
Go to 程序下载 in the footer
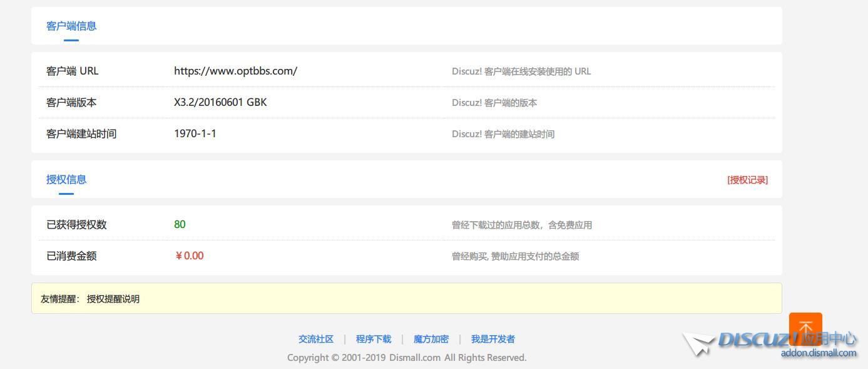click(374, 339)
